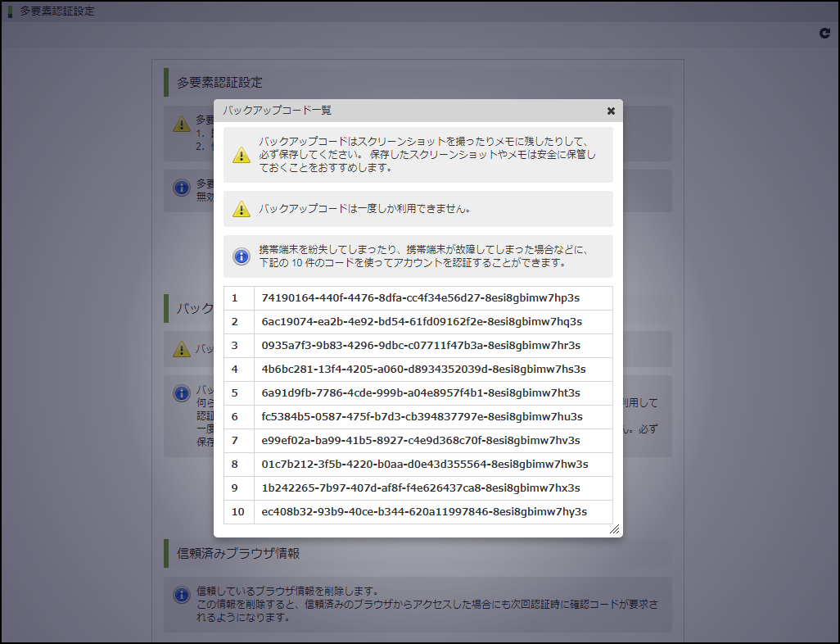Click the バックアップコードは一度しか利用できません message
840x644 pixels.
click(365, 209)
